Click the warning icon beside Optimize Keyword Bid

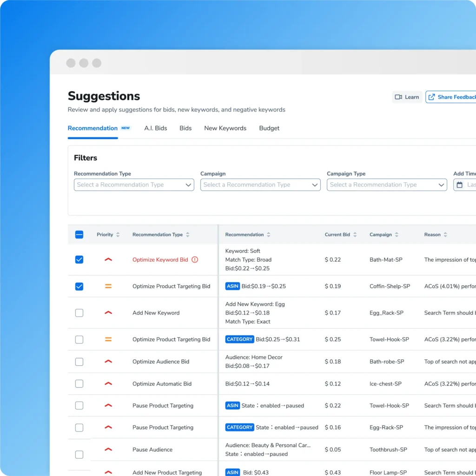pos(195,260)
